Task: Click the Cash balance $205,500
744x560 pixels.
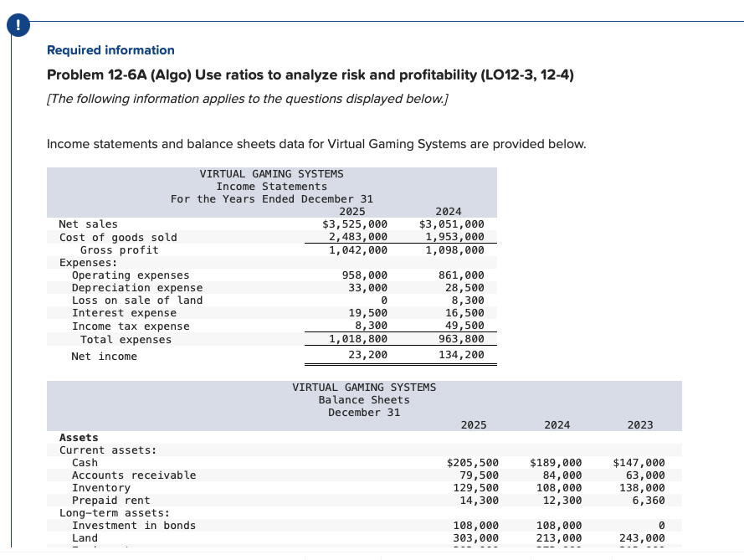Action: click(471, 462)
